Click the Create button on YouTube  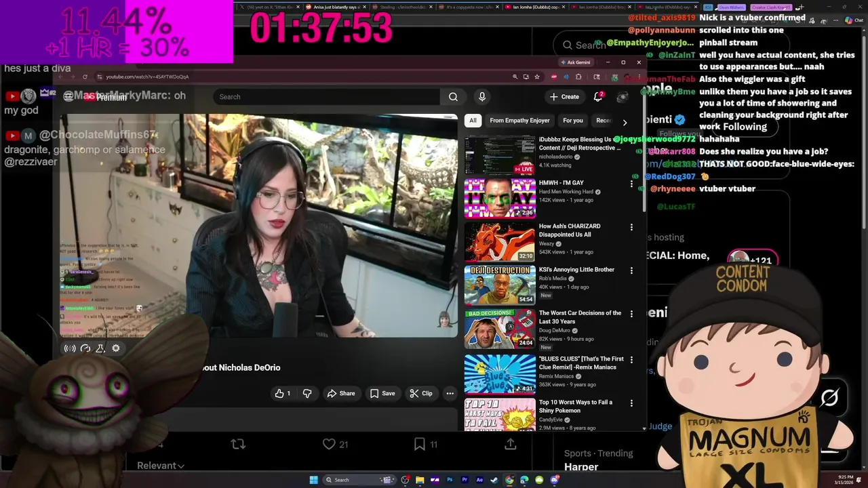(x=564, y=97)
